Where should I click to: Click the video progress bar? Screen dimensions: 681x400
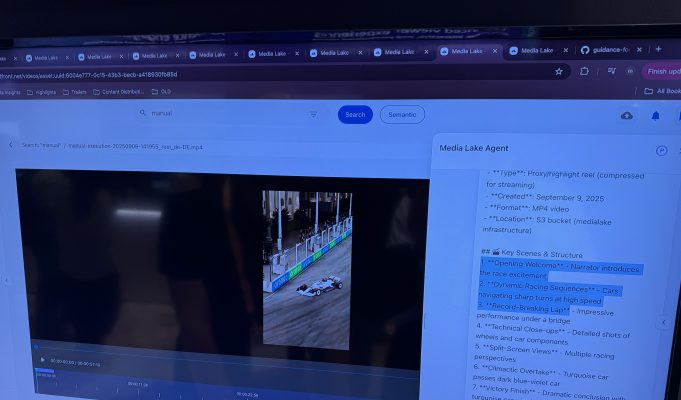pyautogui.click(x=220, y=347)
